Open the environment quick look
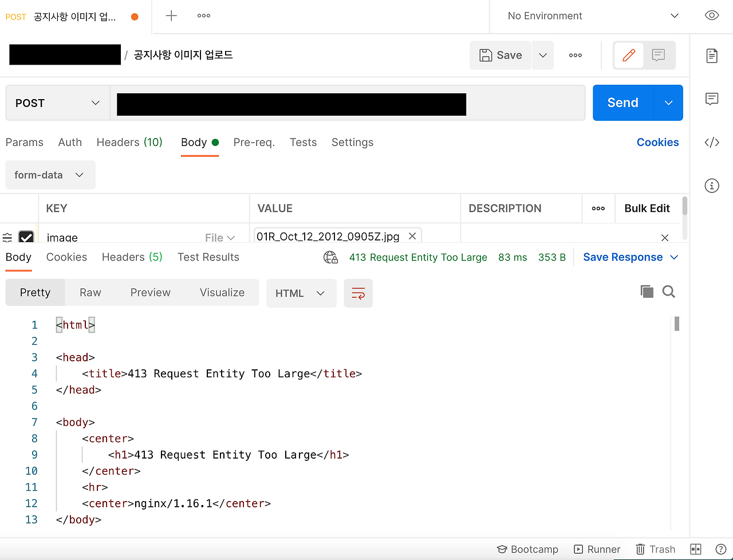The image size is (733, 560). 711,15
